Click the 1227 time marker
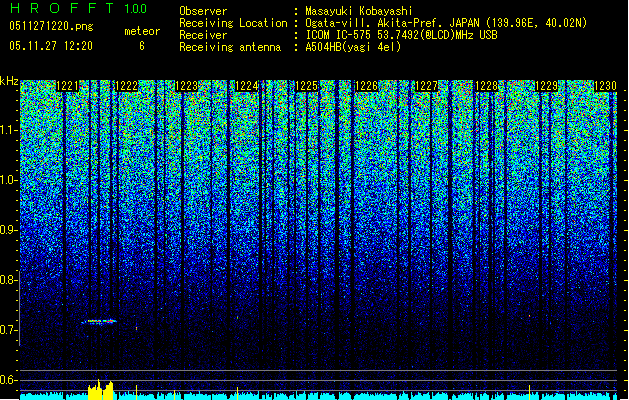 426,86
